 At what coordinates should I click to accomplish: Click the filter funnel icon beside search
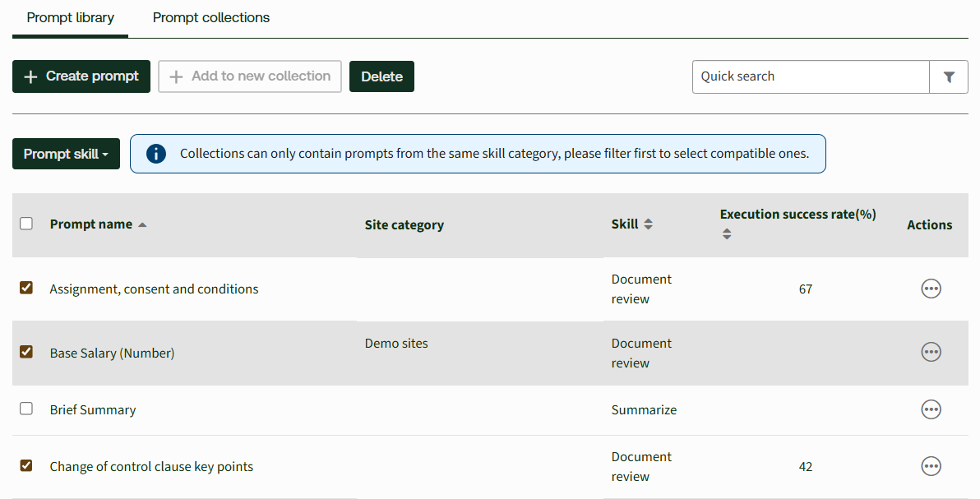949,76
